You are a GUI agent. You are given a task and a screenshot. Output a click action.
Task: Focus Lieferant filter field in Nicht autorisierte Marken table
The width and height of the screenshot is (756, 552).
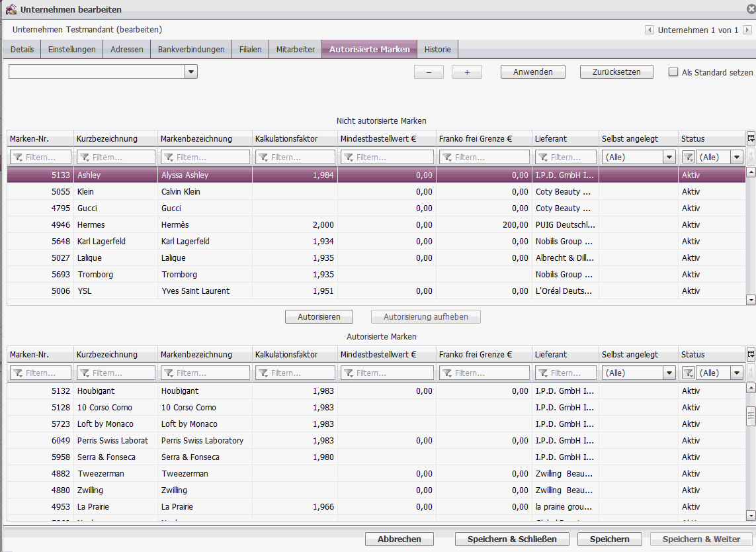click(x=566, y=158)
